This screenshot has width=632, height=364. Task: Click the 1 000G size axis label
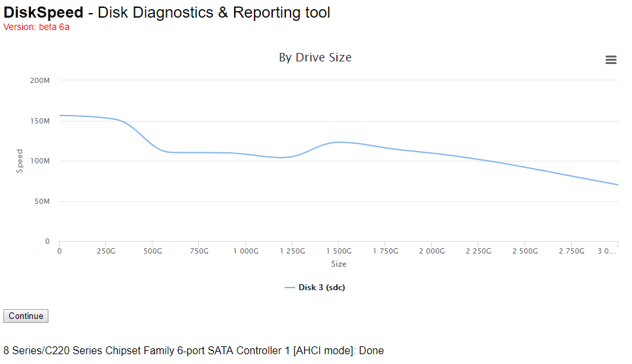point(246,251)
